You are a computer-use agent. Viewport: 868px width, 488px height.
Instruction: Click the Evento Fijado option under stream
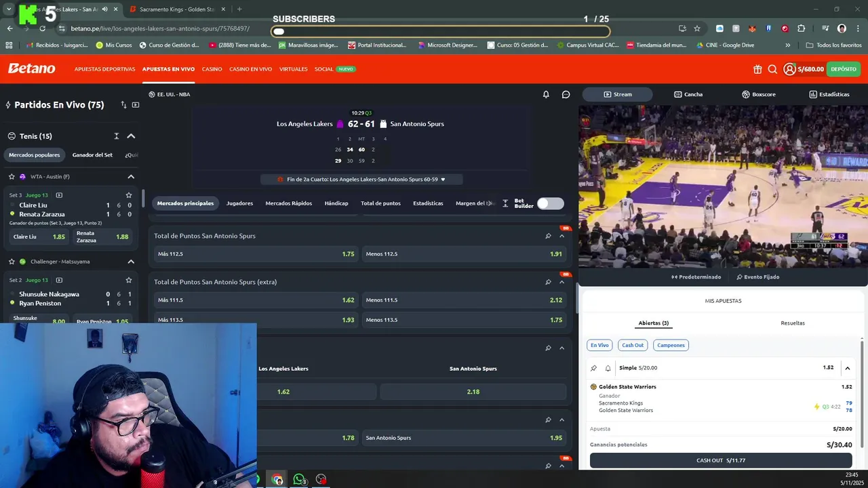757,277
